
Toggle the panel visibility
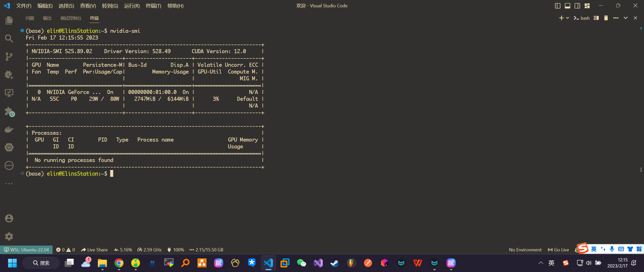(567, 6)
